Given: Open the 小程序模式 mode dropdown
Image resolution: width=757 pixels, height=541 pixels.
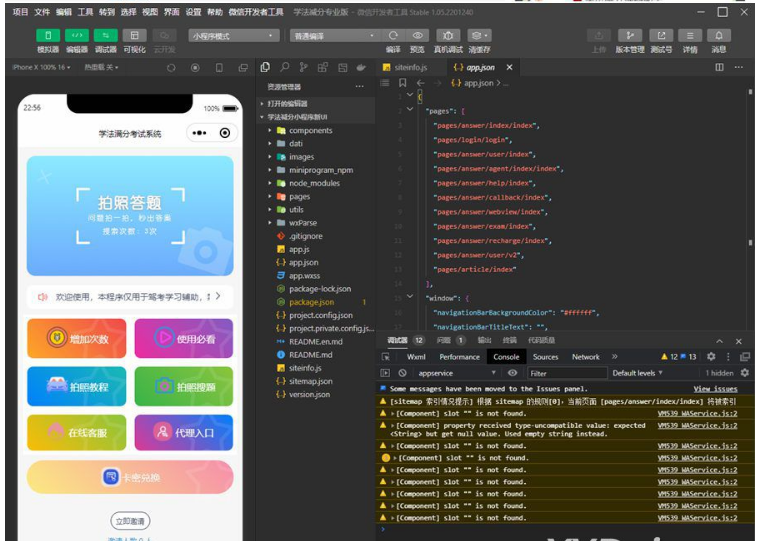Looking at the screenshot, I should [233, 35].
